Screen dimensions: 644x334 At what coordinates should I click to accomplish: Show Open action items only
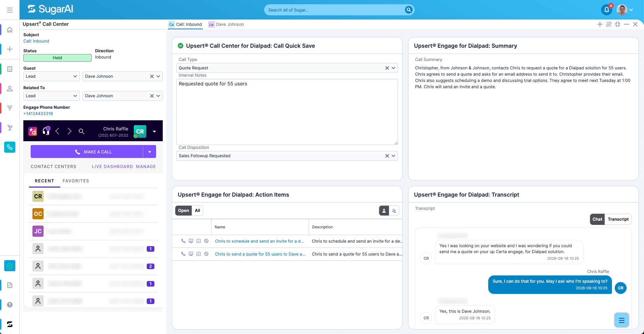pyautogui.click(x=183, y=211)
